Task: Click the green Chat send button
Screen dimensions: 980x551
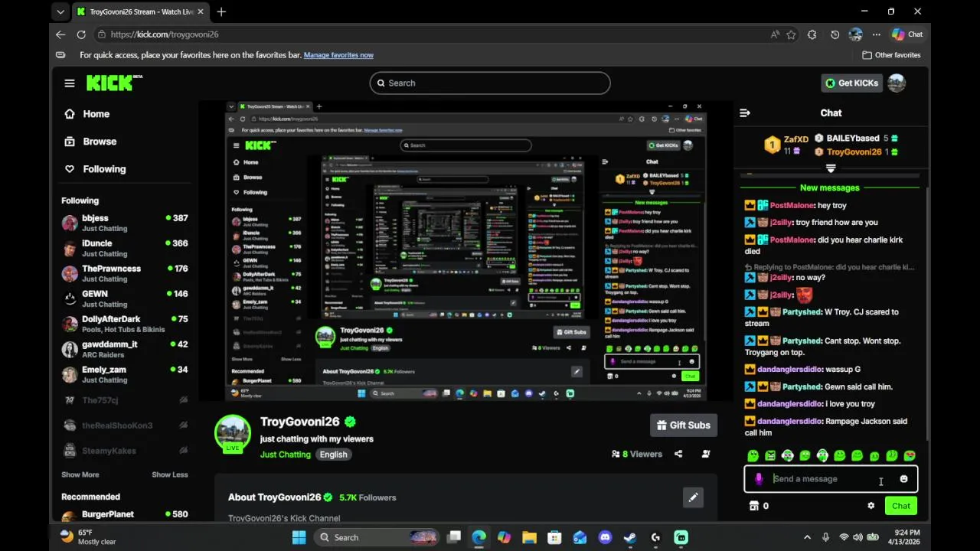Action: 901,506
